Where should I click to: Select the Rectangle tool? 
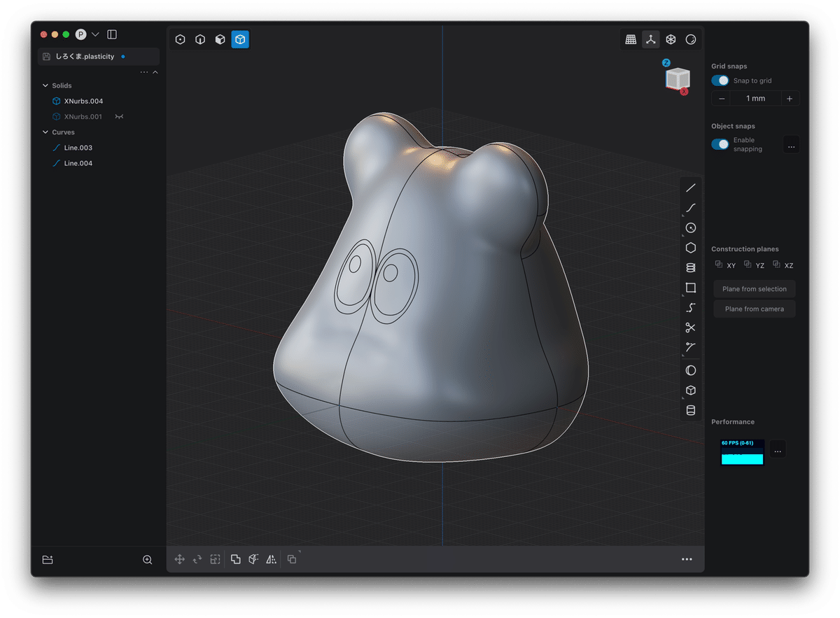[691, 288]
